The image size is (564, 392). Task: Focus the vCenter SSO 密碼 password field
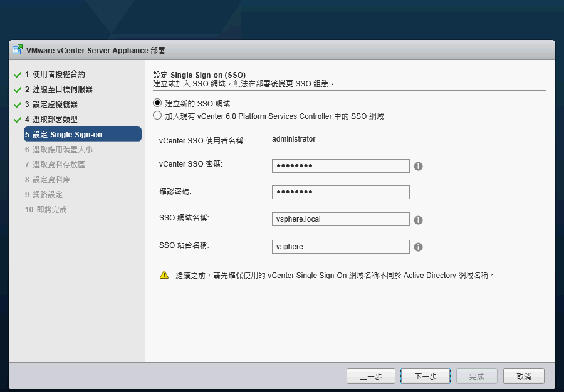coord(341,166)
